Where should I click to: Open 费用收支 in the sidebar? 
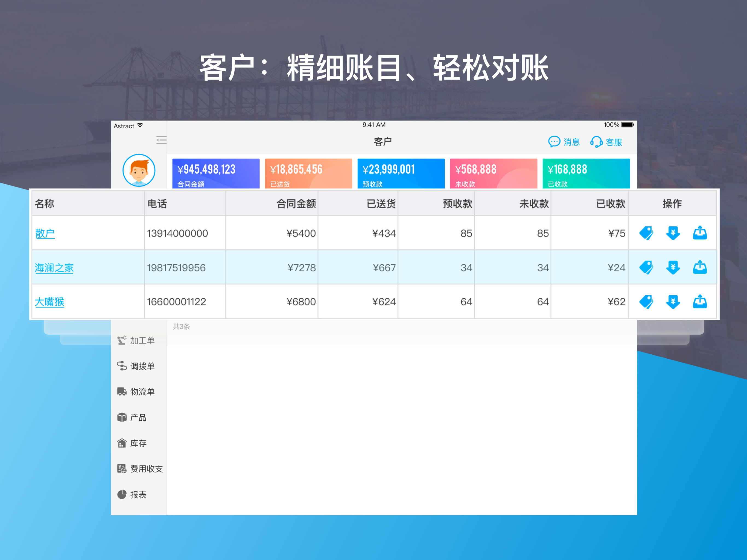click(140, 468)
